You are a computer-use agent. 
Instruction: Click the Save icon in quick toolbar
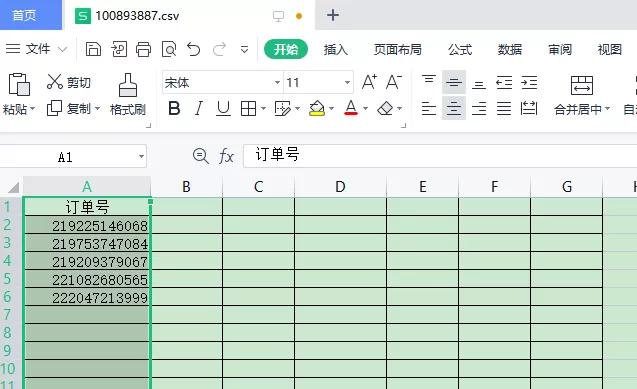coord(93,49)
